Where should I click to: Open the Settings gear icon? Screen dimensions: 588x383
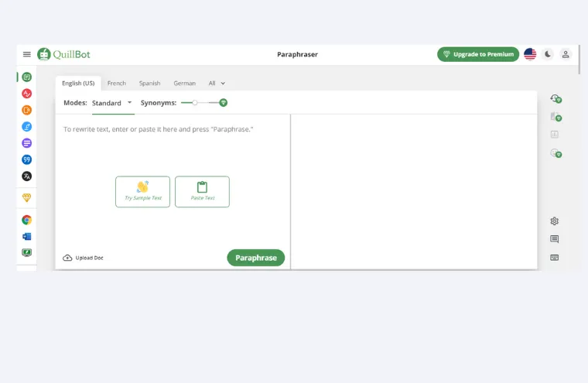pos(554,221)
